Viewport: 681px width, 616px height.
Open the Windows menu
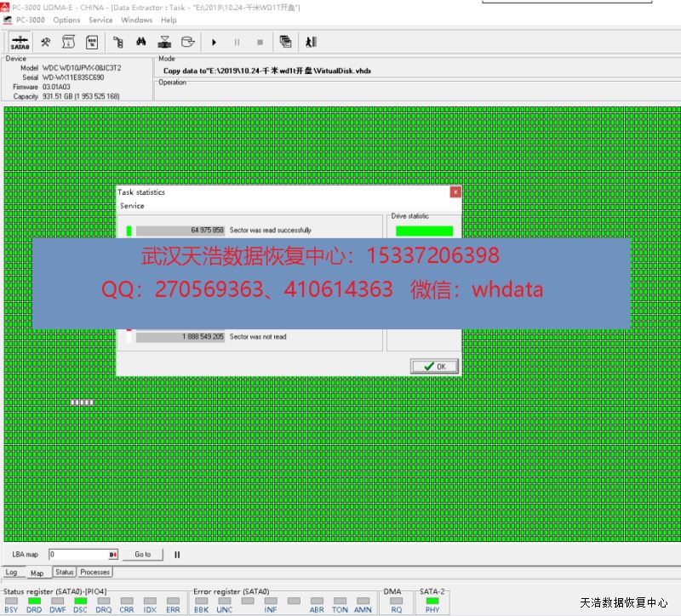(x=136, y=20)
